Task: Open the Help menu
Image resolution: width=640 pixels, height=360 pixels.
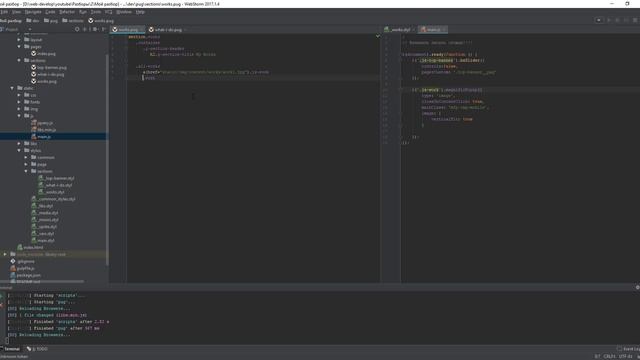Action: pyautogui.click(x=140, y=12)
